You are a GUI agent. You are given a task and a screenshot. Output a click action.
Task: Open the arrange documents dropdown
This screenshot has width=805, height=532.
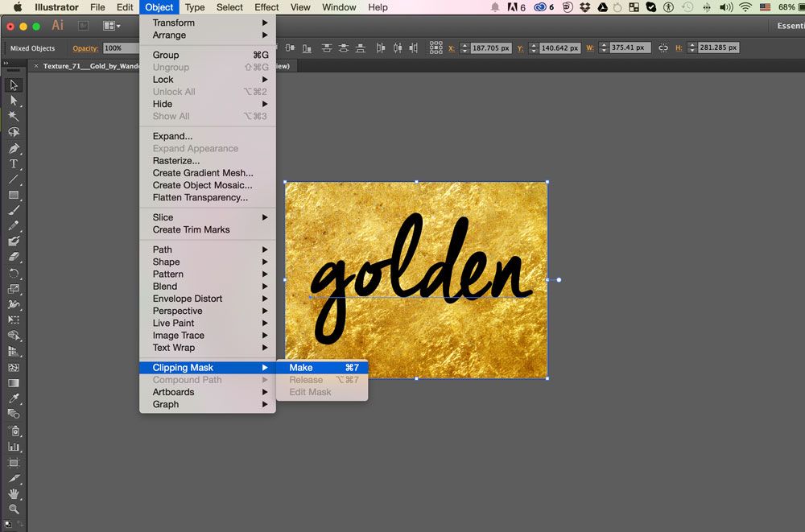[x=111, y=26]
